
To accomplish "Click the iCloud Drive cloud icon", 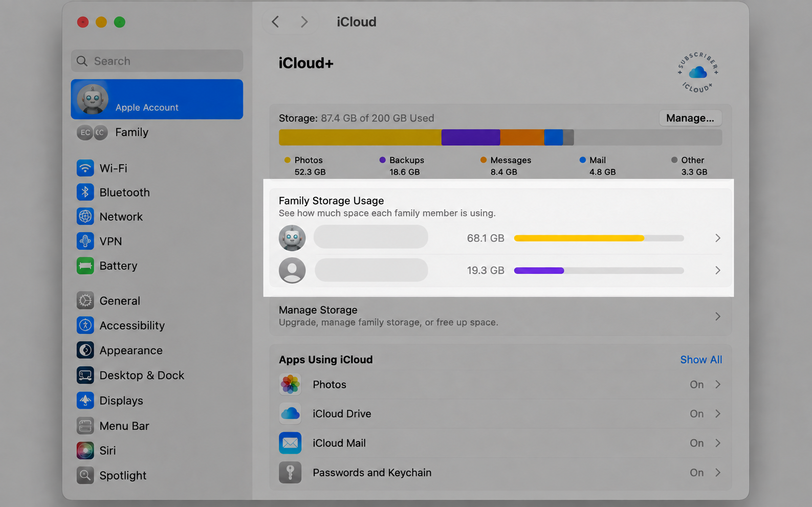I will (290, 413).
